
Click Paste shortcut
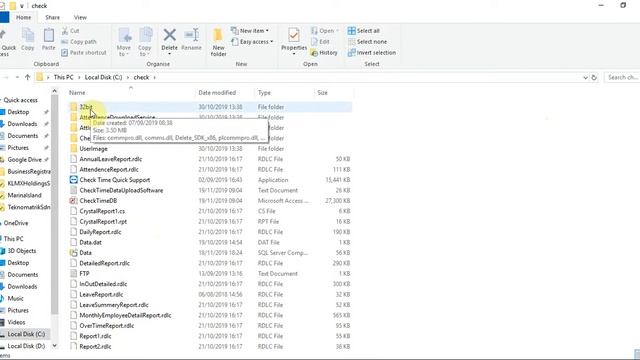(84, 53)
